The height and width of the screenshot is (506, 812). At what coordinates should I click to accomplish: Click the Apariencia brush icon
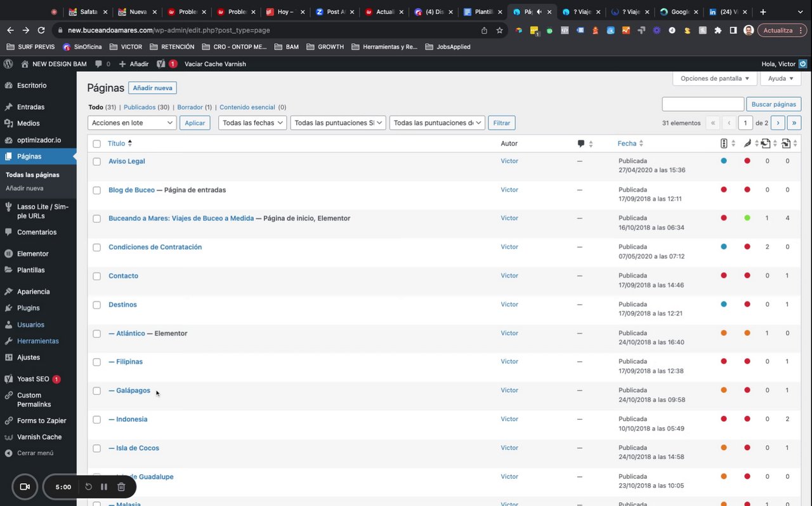(x=8, y=292)
